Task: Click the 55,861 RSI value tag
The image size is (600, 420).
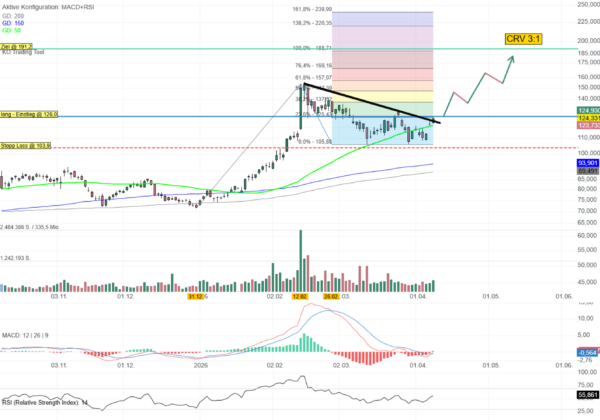Action: point(588,396)
